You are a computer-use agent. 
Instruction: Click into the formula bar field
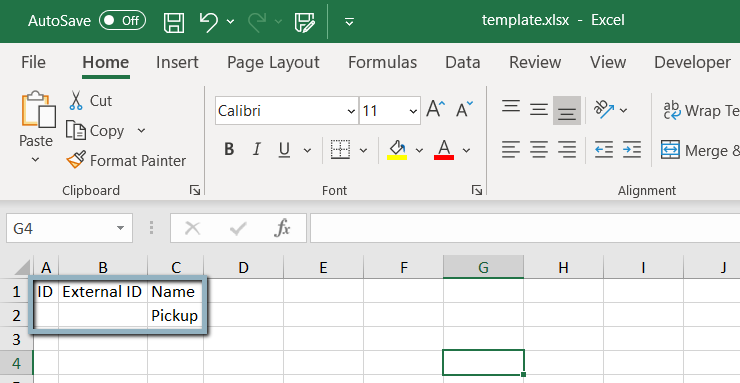[x=525, y=228]
